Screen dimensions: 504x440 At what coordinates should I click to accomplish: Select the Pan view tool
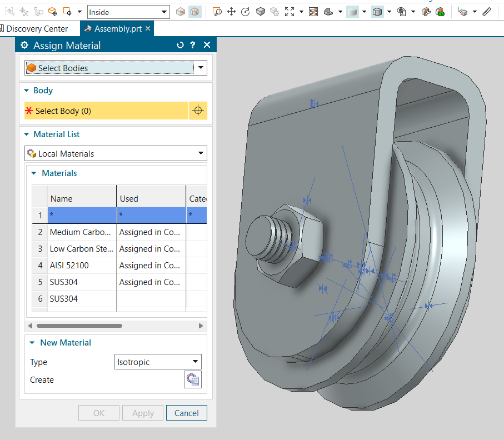(232, 12)
